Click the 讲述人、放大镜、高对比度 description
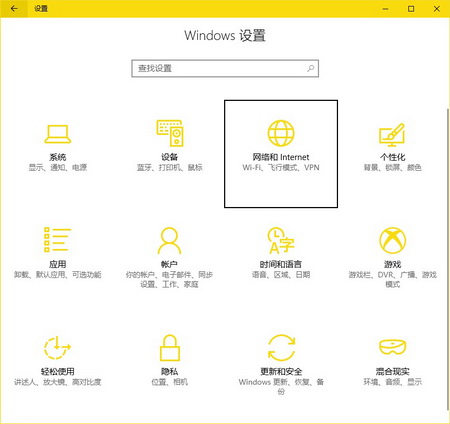The height and width of the screenshot is (424, 450). tap(57, 382)
